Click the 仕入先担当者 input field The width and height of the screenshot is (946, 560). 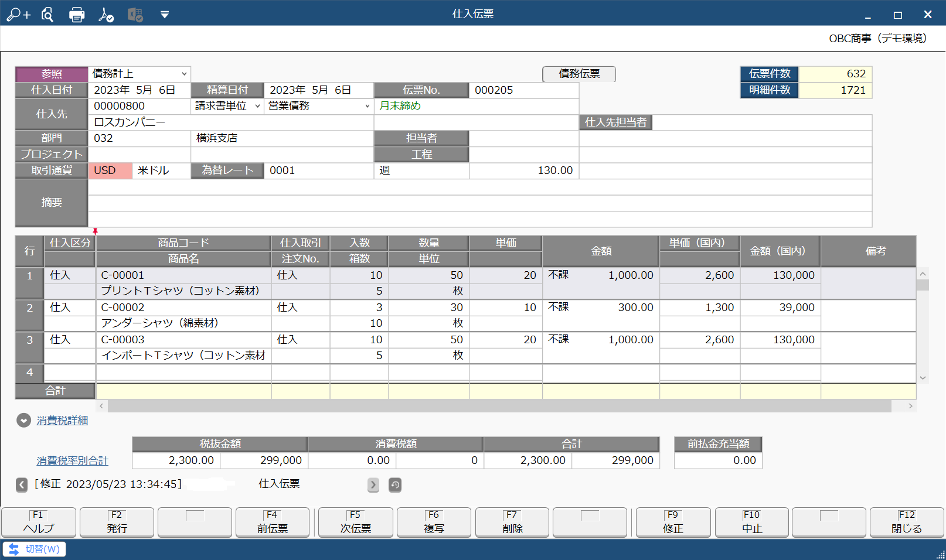click(762, 122)
